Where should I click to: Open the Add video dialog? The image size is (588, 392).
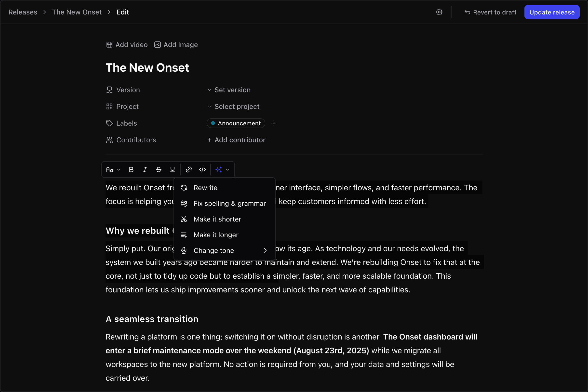[x=127, y=44]
